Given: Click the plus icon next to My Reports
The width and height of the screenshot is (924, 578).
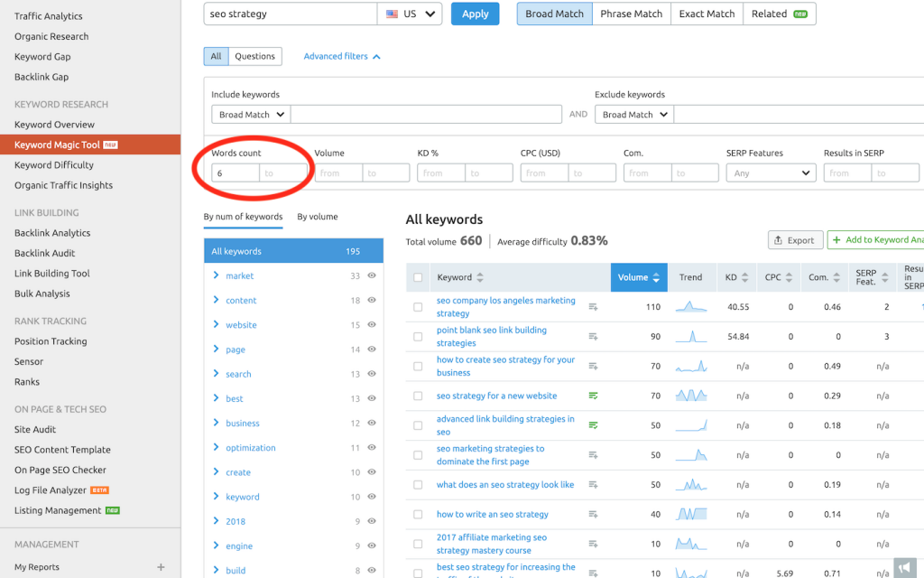Looking at the screenshot, I should [161, 567].
